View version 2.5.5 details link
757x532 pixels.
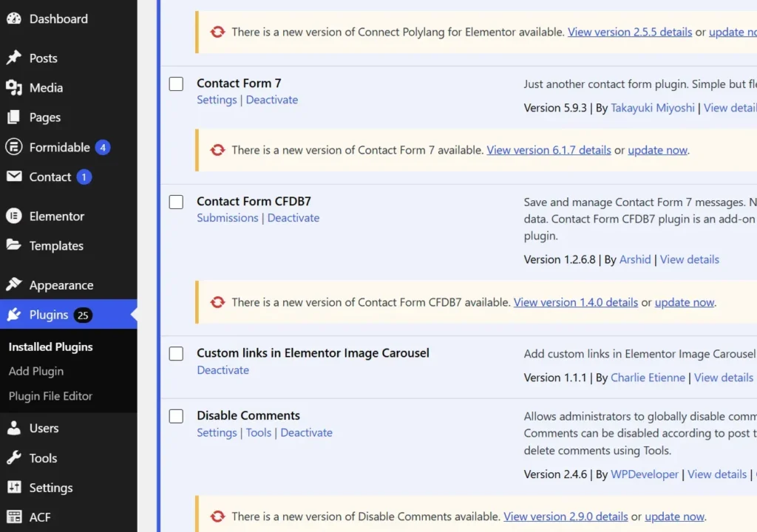(630, 32)
